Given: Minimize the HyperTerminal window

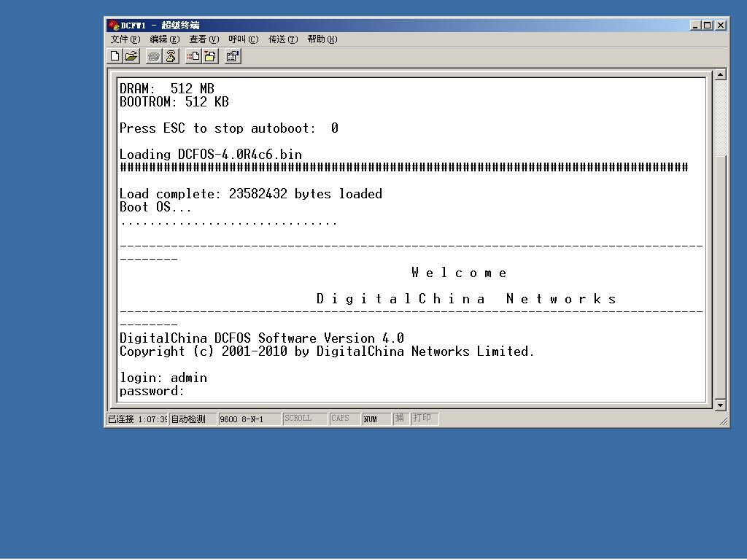Looking at the screenshot, I should click(x=695, y=26).
